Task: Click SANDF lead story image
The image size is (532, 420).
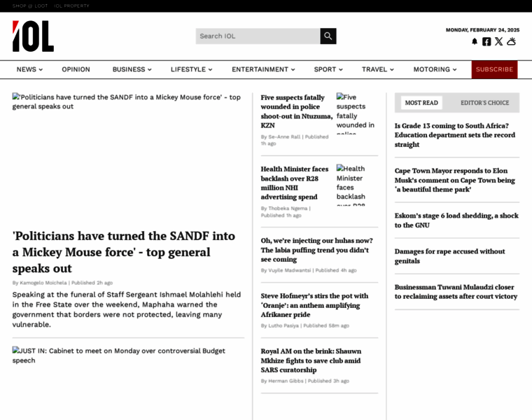Action: point(128,156)
